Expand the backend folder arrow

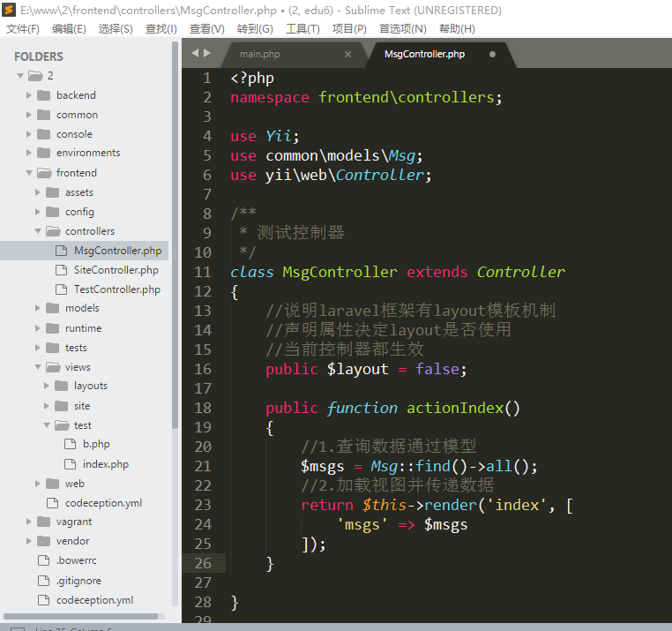point(29,95)
